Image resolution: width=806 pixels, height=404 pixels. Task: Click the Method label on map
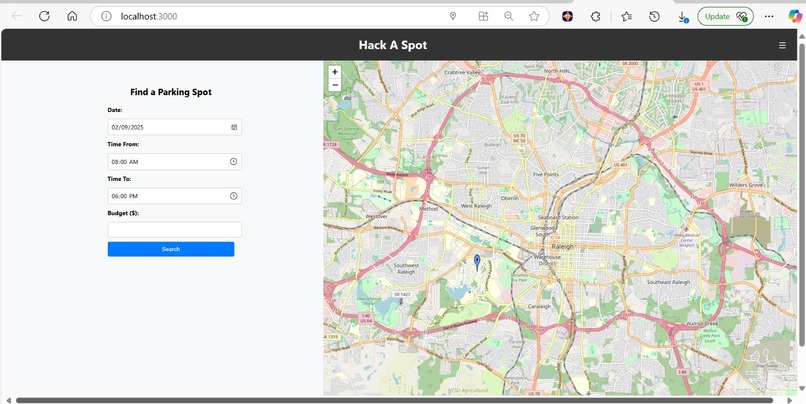(429, 209)
